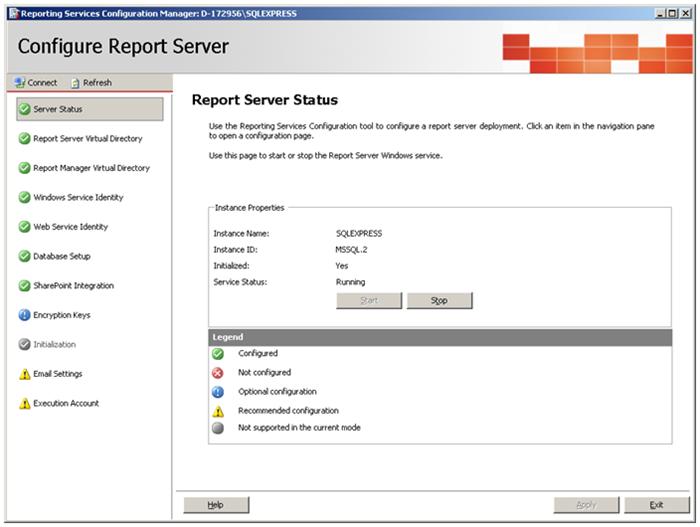Open the Email Settings page
The image size is (700, 527).
pyautogui.click(x=58, y=374)
